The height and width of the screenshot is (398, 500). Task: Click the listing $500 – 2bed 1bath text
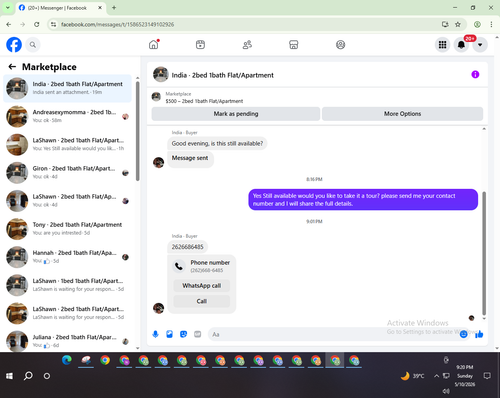(204, 101)
